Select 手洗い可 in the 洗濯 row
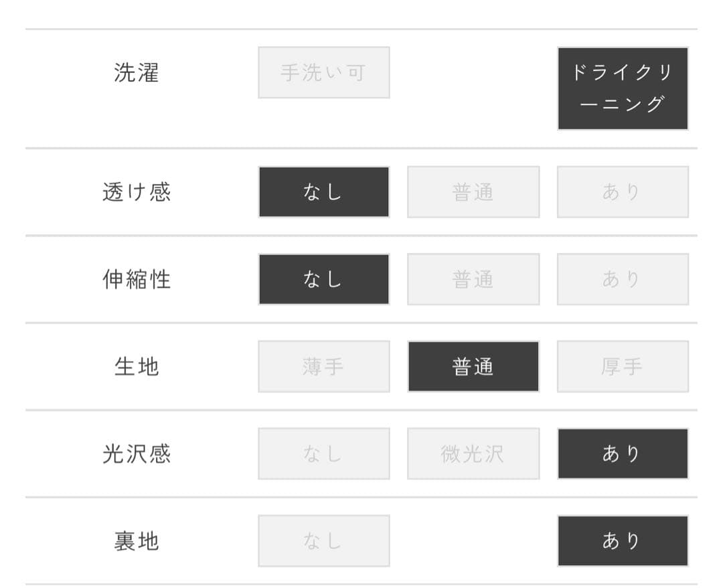723x588 pixels. [323, 72]
